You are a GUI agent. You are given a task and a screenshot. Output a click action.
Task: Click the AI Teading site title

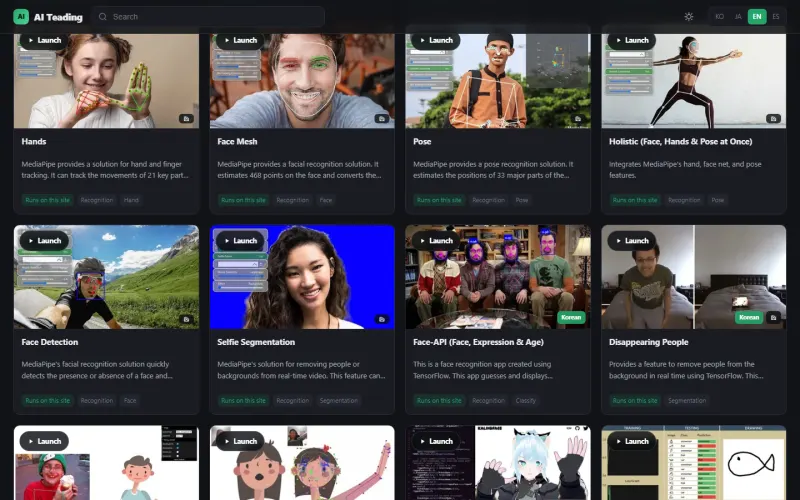coord(58,17)
